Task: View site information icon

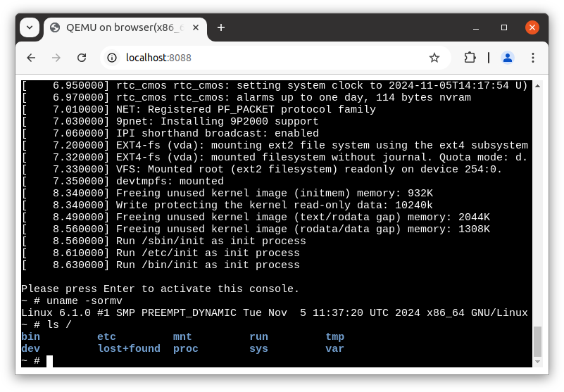Action: pyautogui.click(x=112, y=58)
